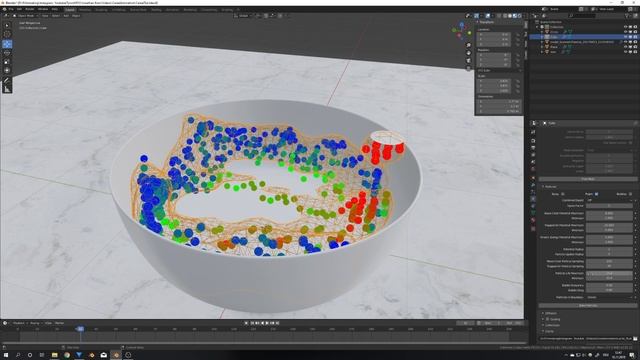Select the Measure ruler tool
Screen dimensions: 640x360
point(7,89)
